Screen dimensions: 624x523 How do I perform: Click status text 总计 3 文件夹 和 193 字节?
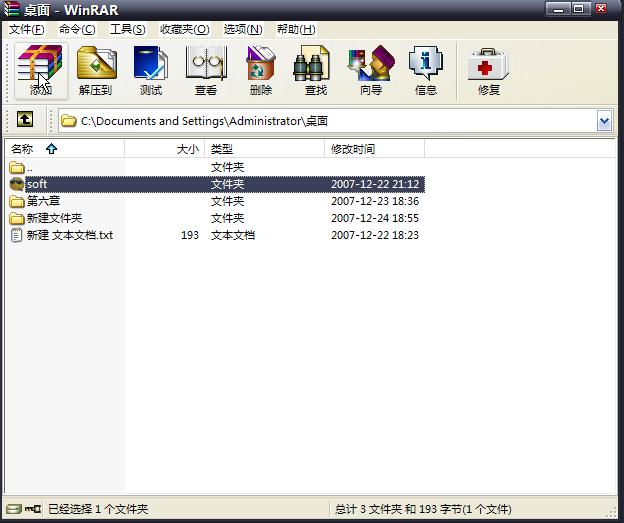point(423,509)
